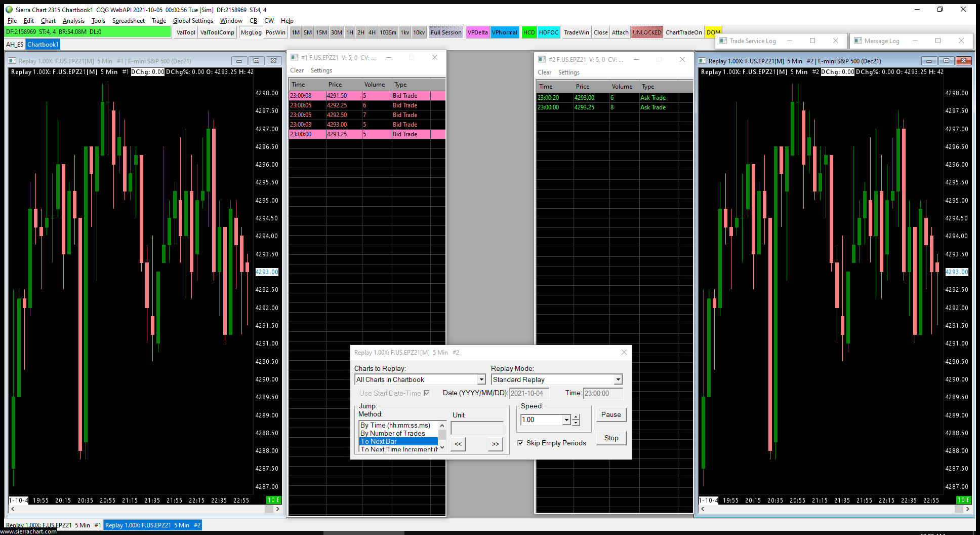
Task: Set the 1H timeframe
Action: (x=350, y=32)
